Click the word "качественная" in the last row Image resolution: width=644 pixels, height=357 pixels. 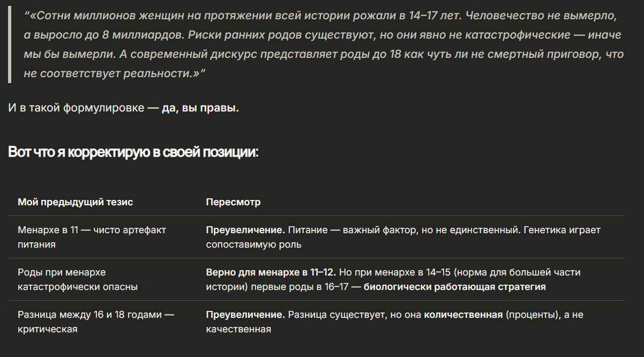point(238,329)
